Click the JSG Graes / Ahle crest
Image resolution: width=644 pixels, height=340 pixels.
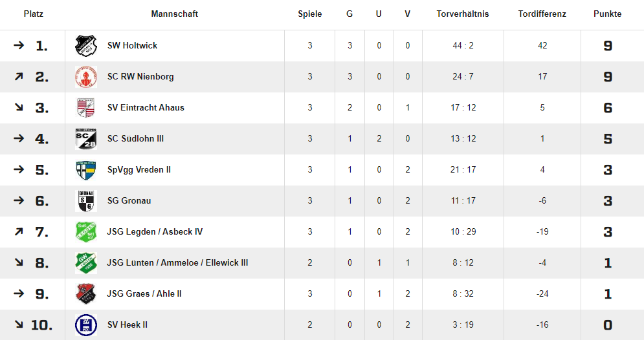coord(86,293)
